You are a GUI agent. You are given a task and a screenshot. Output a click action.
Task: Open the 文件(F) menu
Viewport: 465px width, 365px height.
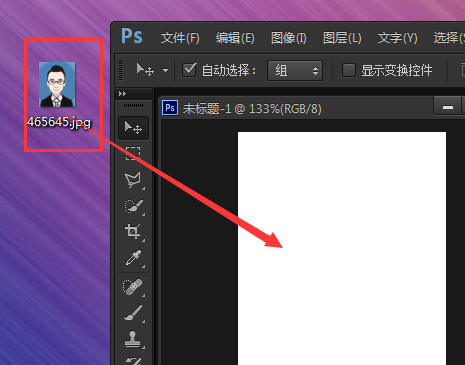[180, 38]
